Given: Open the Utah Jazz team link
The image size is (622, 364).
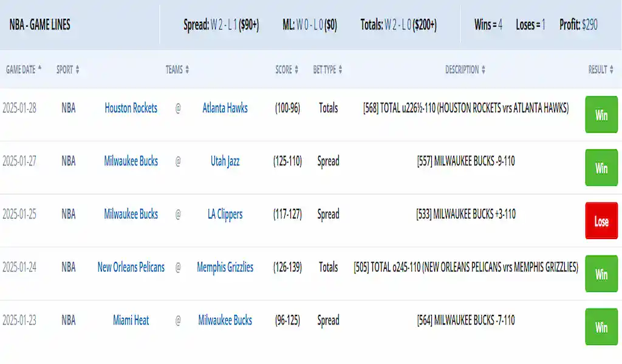Looking at the screenshot, I should pyautogui.click(x=225, y=161).
